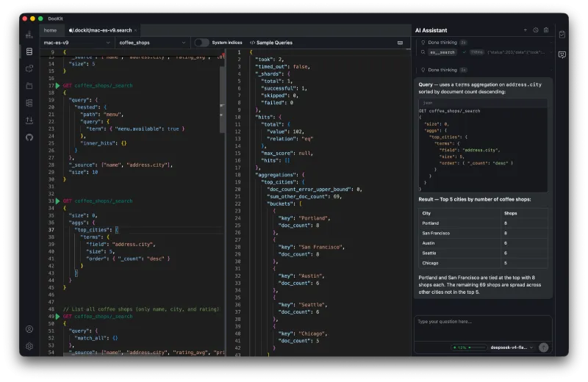Screen dimensions: 588x382
Task: Open the chat-style icon in the left sidebar
Action: (29, 68)
